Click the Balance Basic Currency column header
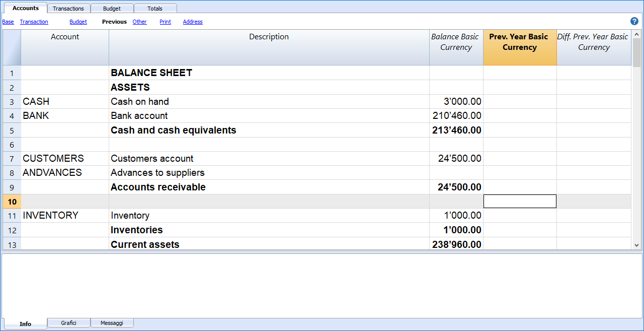The height and width of the screenshot is (331, 644). point(456,47)
